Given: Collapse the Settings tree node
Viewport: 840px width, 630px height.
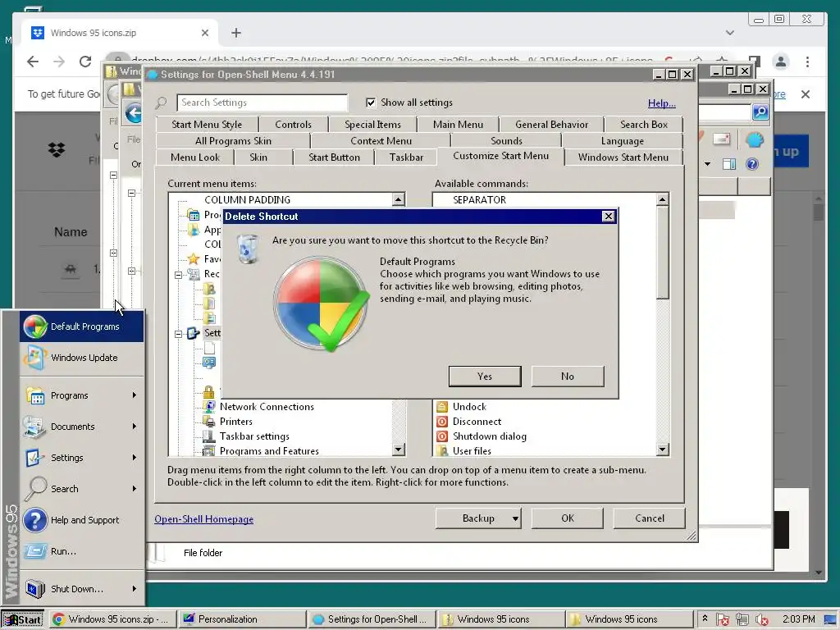Looking at the screenshot, I should coord(178,334).
